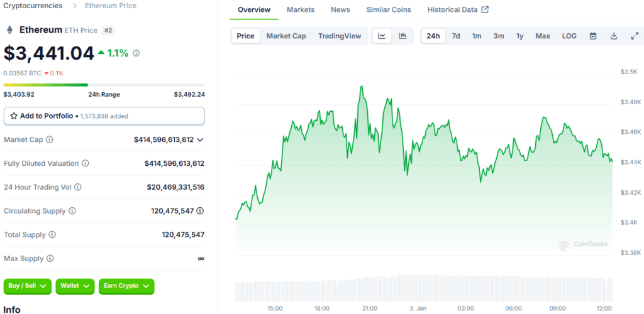Image resolution: width=644 pixels, height=314 pixels.
Task: Click Add to Portfolio button
Action: [x=104, y=116]
